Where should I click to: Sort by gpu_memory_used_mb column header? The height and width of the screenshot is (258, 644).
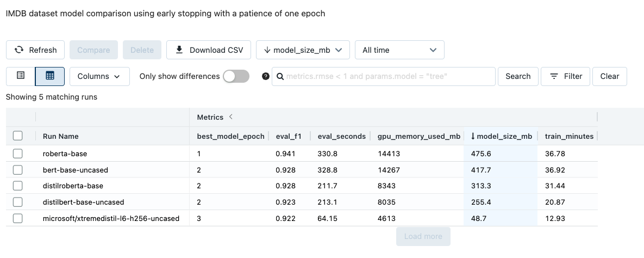(419, 136)
